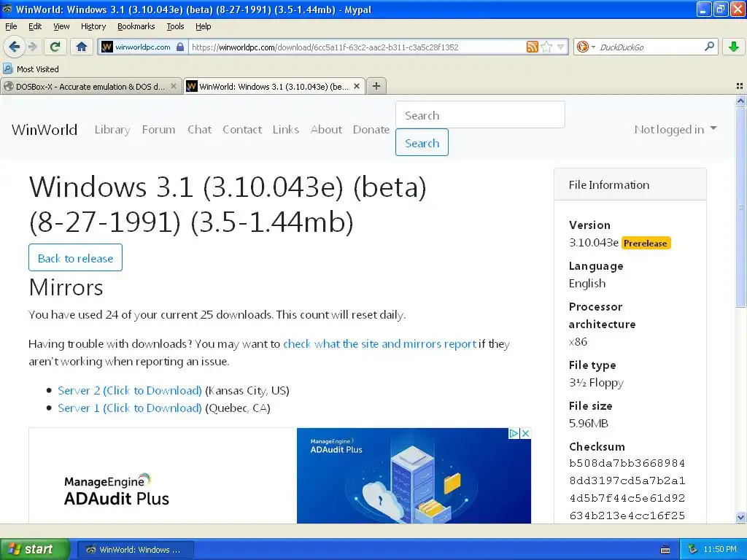Switch to the DOSBox-X tab
The width and height of the screenshot is (747, 560).
pyautogui.click(x=91, y=86)
